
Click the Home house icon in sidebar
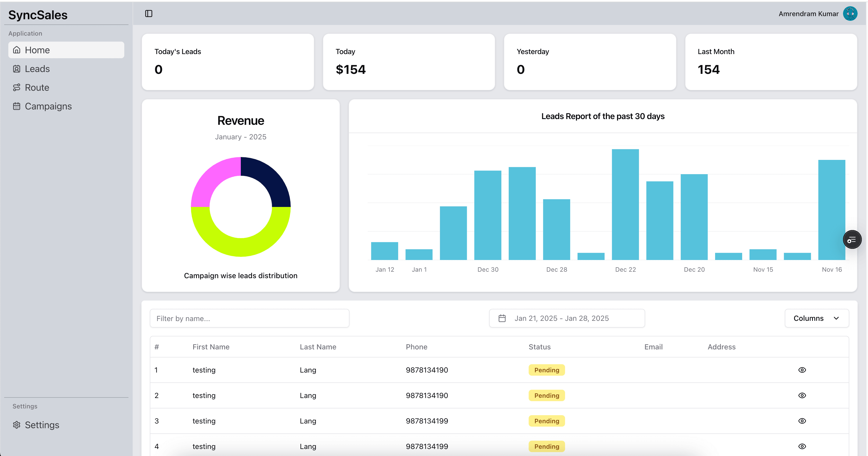[16, 50]
